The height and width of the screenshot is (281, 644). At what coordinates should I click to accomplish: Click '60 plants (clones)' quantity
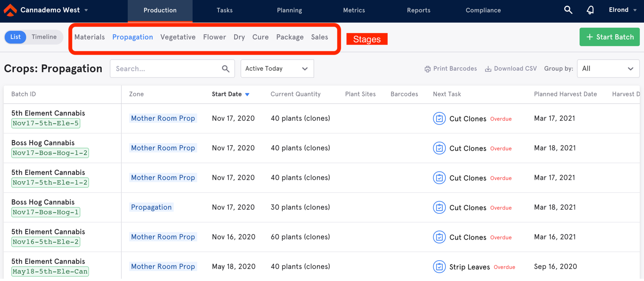pos(300,237)
